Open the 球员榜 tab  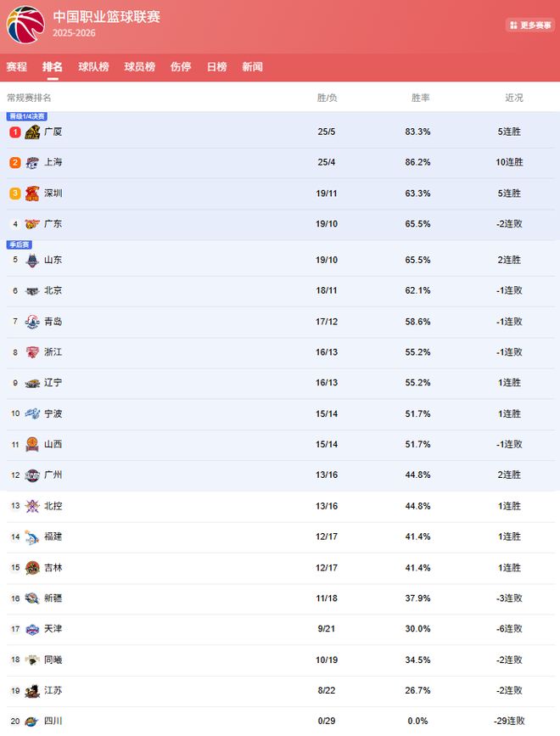tap(139, 67)
